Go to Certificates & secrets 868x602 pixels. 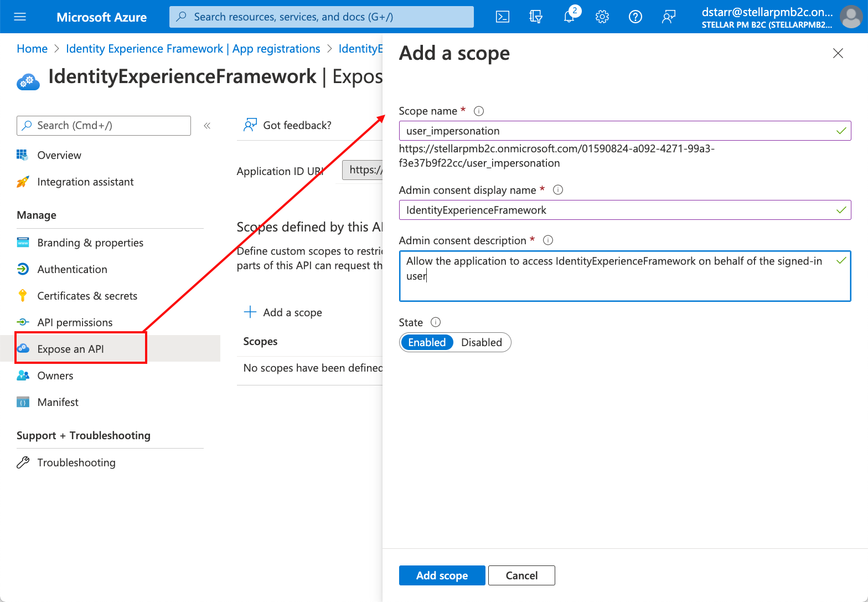click(x=87, y=296)
